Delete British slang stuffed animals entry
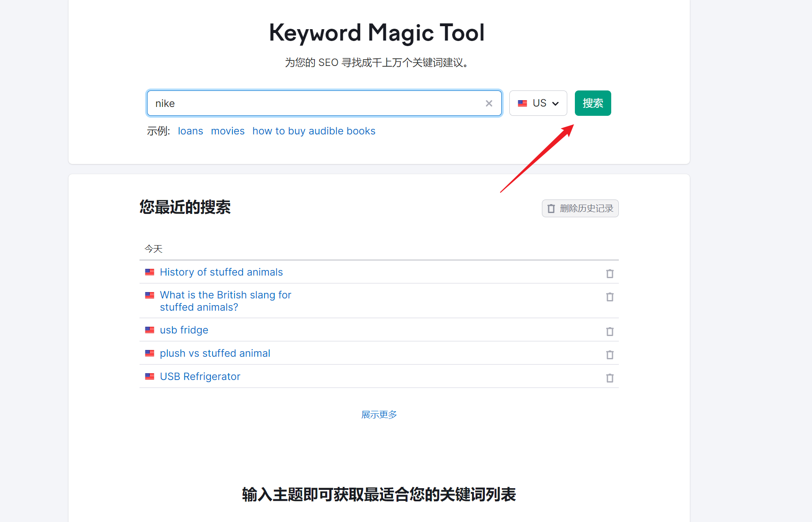 (x=610, y=297)
